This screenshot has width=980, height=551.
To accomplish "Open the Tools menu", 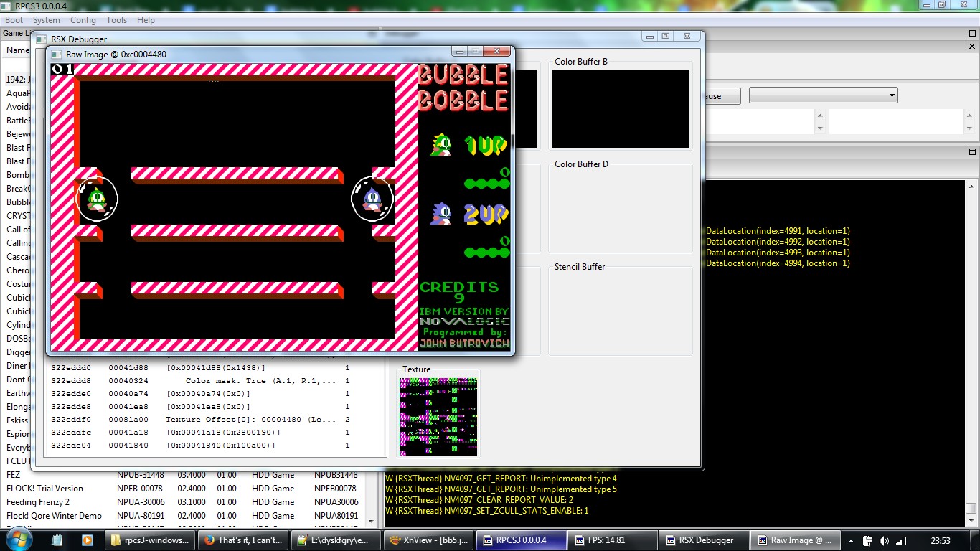I will tap(116, 20).
